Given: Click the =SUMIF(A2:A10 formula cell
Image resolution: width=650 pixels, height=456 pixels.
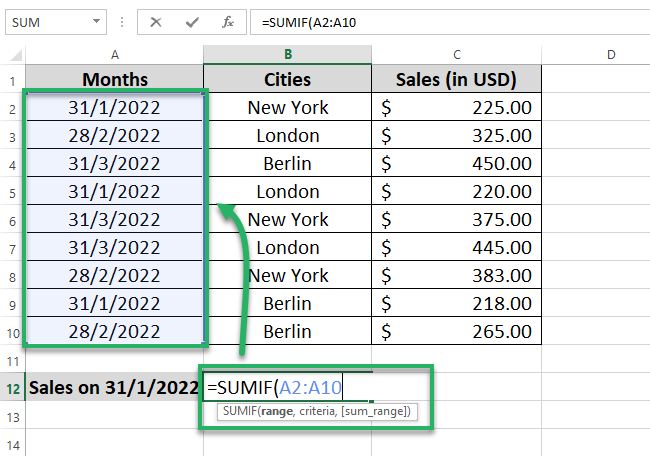Looking at the screenshot, I should click(287, 387).
